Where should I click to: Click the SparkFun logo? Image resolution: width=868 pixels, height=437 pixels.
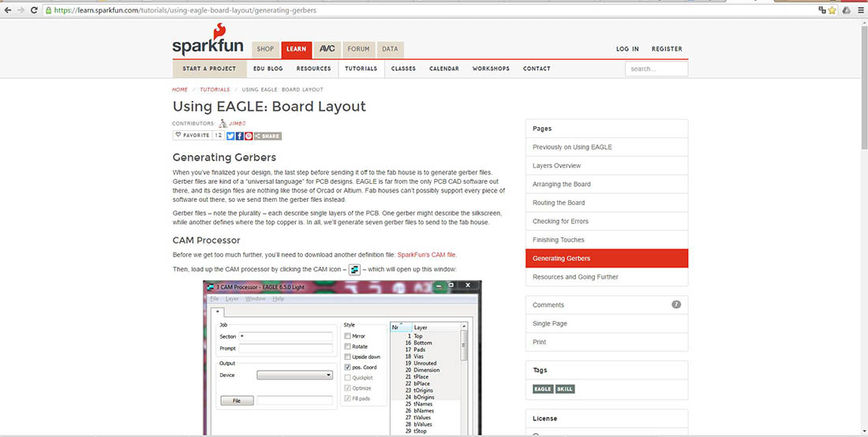coord(208,39)
